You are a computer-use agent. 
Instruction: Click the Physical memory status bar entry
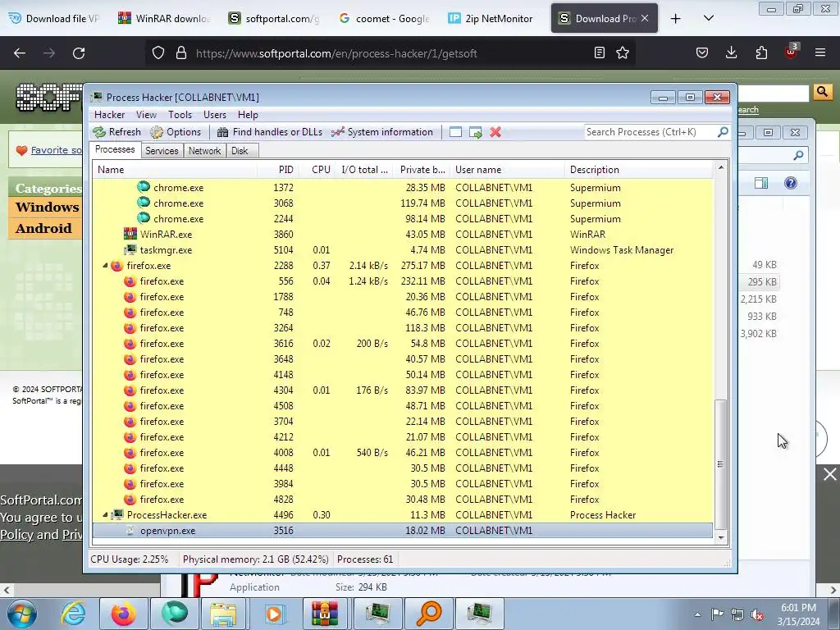coord(256,559)
